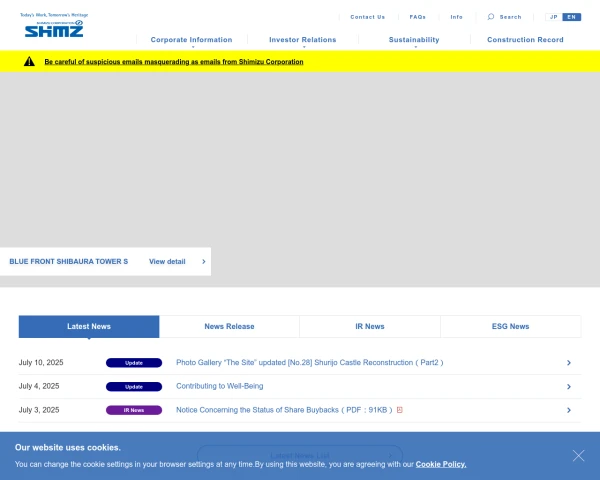Image resolution: width=600 pixels, height=480 pixels.
Task: Click the July 4, 2025 date text
Action: [39, 386]
